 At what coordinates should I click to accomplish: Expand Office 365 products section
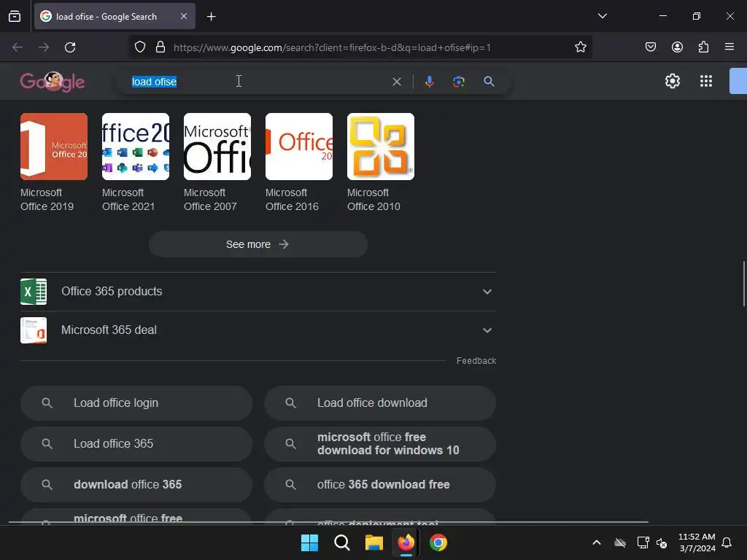pos(258,292)
